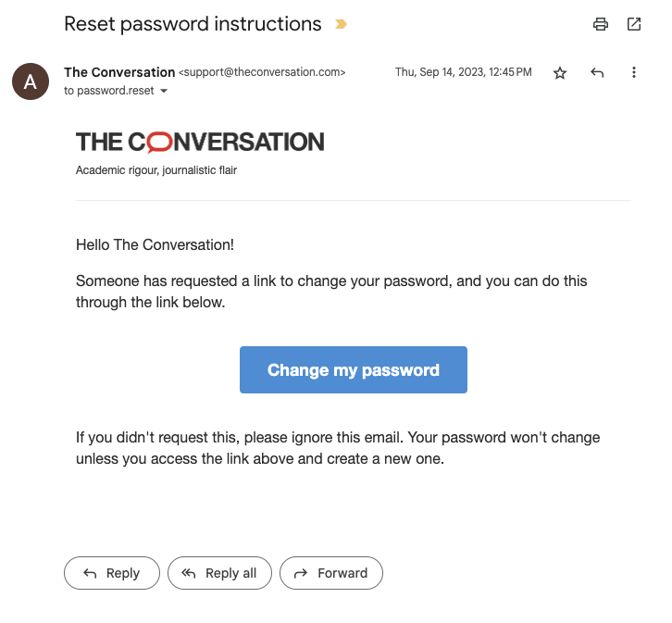Image resolution: width=672 pixels, height=623 pixels.
Task: Open the three-dot More options menu
Action: click(x=634, y=72)
